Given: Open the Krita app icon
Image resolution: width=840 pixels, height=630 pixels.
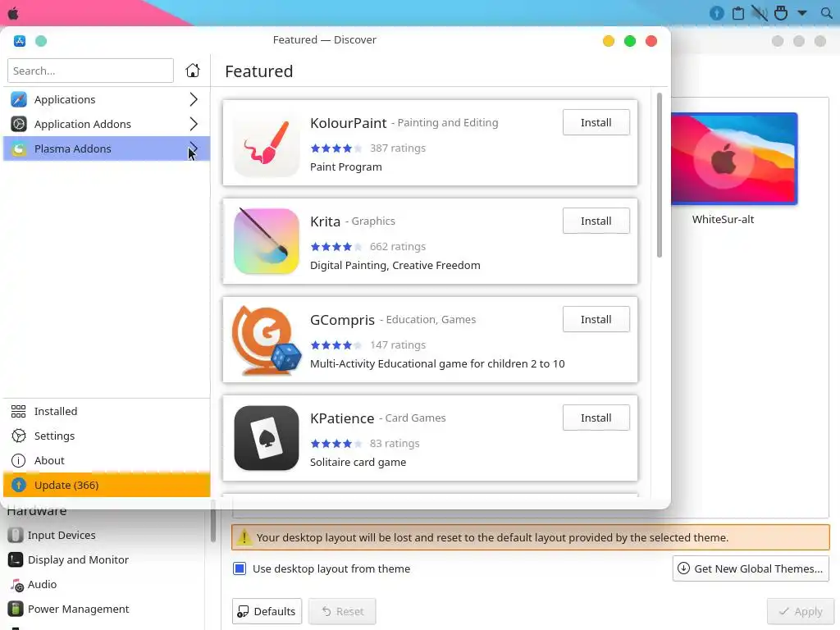Looking at the screenshot, I should click(x=267, y=241).
